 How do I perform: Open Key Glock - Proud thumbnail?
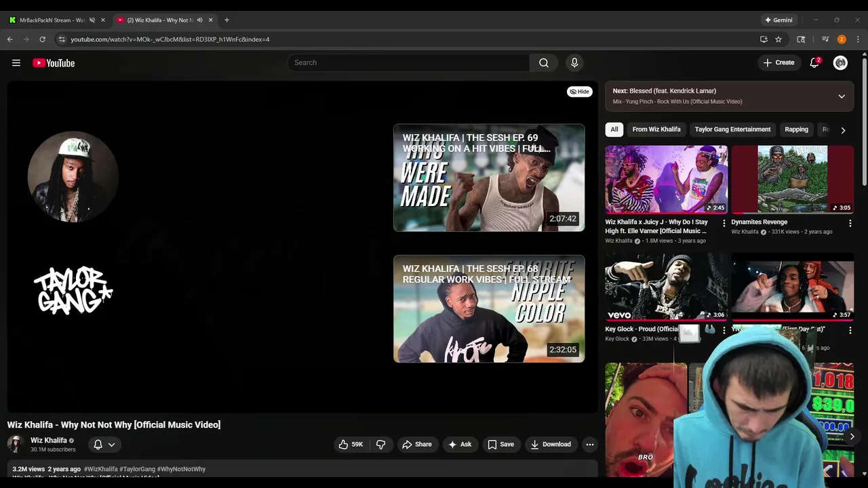pyautogui.click(x=667, y=287)
